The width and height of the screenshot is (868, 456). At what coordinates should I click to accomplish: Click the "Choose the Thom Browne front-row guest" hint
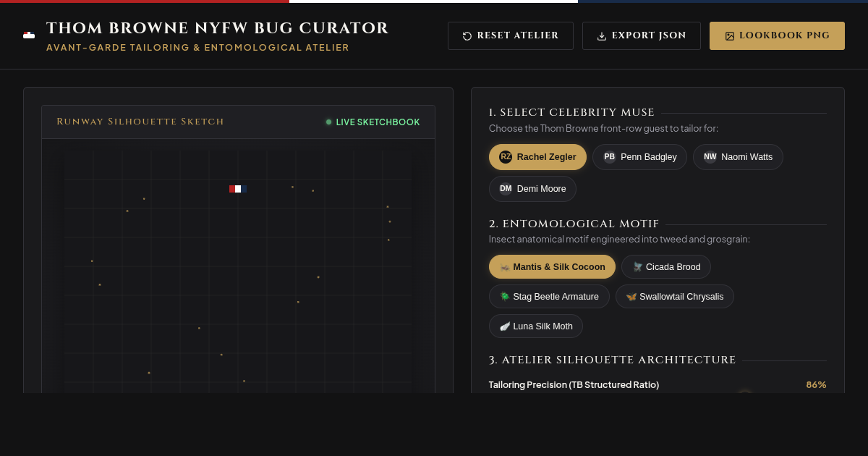[x=603, y=129]
